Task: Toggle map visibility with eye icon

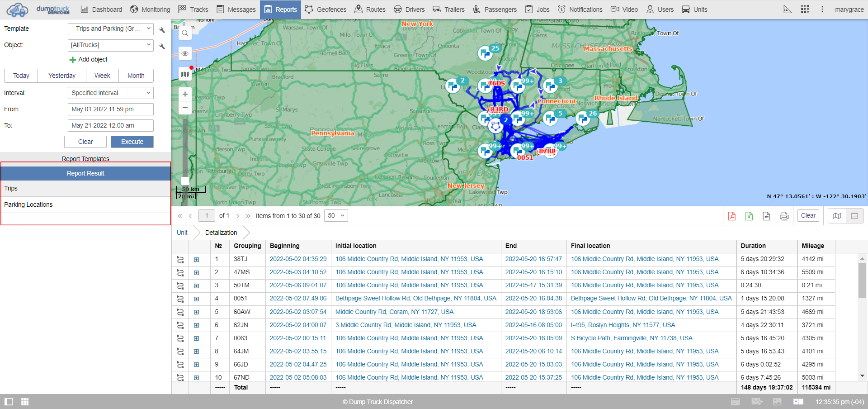Action: point(185,54)
